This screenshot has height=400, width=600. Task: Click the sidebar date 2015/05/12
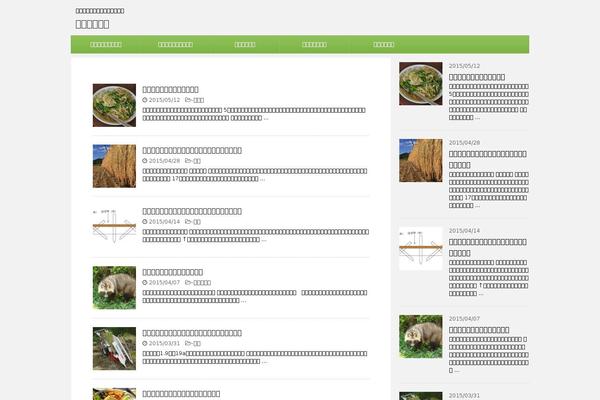click(464, 66)
